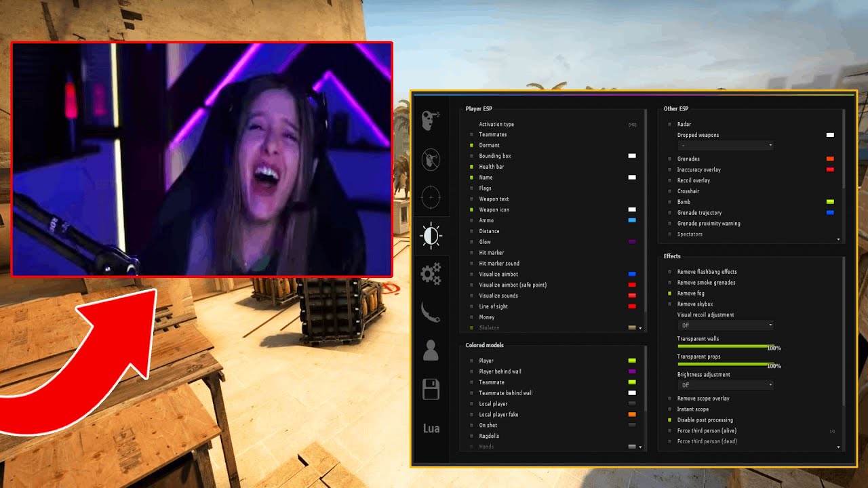Enable the Weapon text checkbox

coord(471,199)
